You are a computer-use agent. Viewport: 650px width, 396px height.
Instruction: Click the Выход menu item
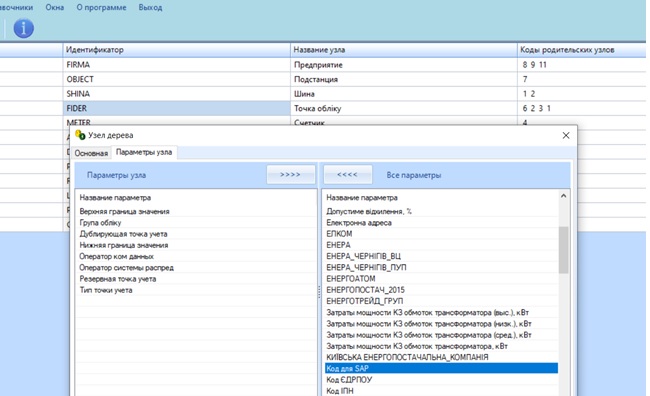(x=150, y=7)
